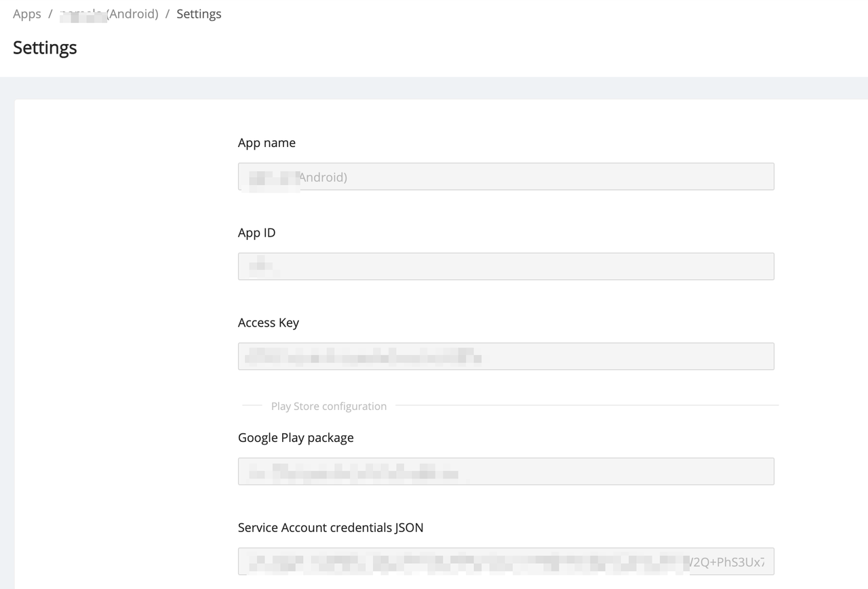Click the Google Play package input field

pos(505,470)
